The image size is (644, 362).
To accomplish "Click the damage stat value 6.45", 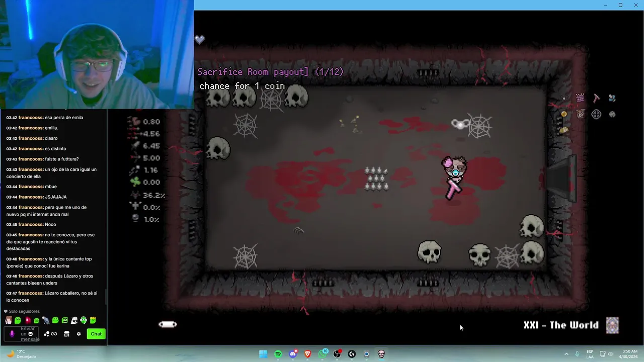I will (x=151, y=146).
